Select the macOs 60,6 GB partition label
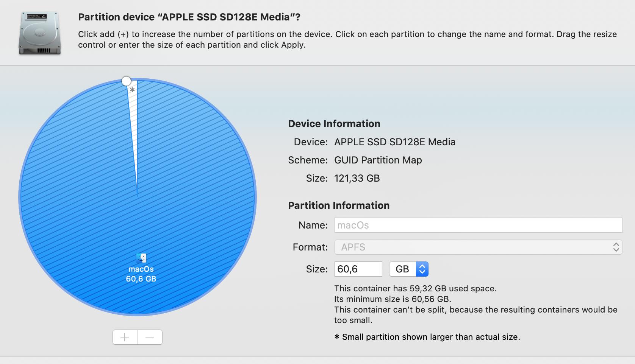Viewport: 635px width, 364px height. point(141,274)
